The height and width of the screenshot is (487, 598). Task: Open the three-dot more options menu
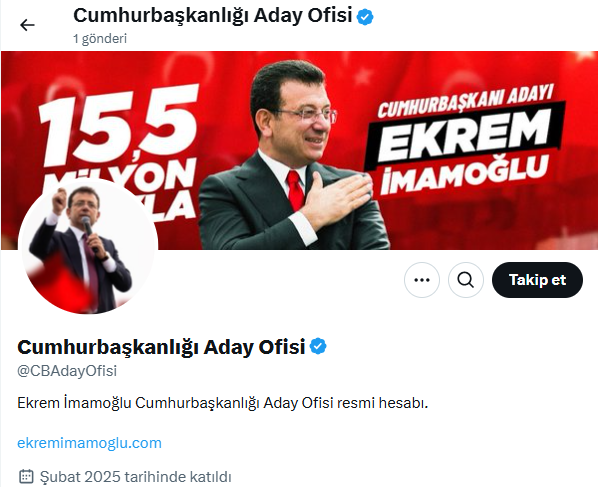[x=422, y=280]
